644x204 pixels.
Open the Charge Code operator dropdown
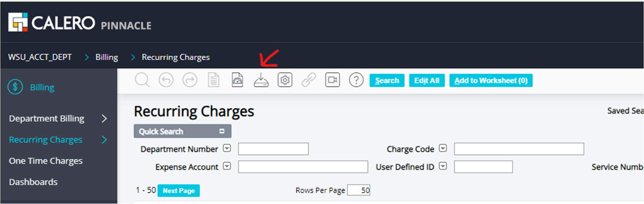(x=443, y=148)
